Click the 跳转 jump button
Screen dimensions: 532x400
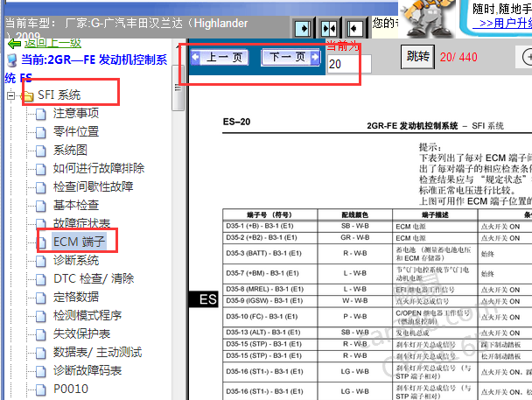pyautogui.click(x=418, y=57)
